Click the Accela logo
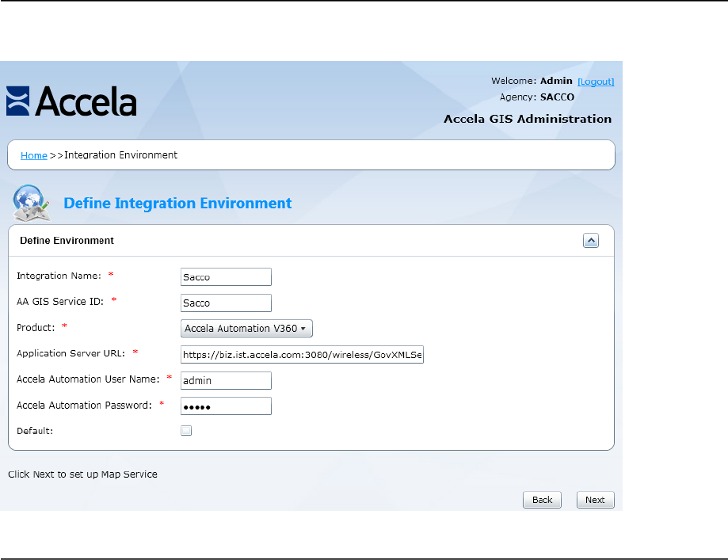This screenshot has width=728, height=560. click(71, 101)
